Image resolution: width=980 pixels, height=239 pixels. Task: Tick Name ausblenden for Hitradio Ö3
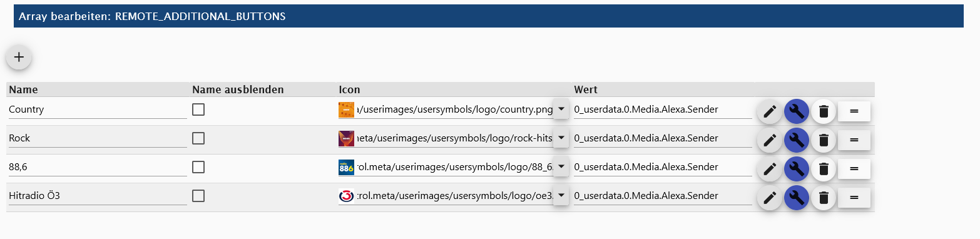[x=198, y=196]
